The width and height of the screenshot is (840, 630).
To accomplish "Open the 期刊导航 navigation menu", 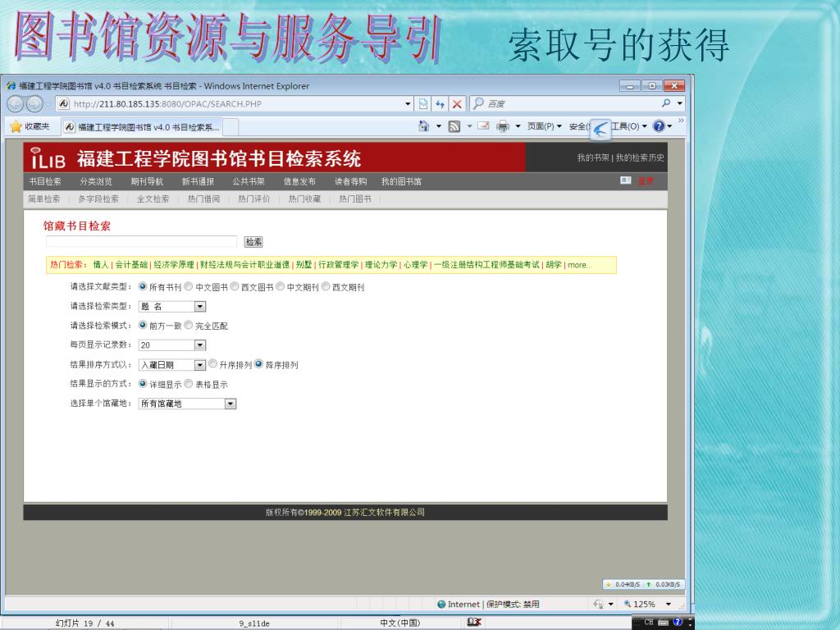I will (x=147, y=181).
